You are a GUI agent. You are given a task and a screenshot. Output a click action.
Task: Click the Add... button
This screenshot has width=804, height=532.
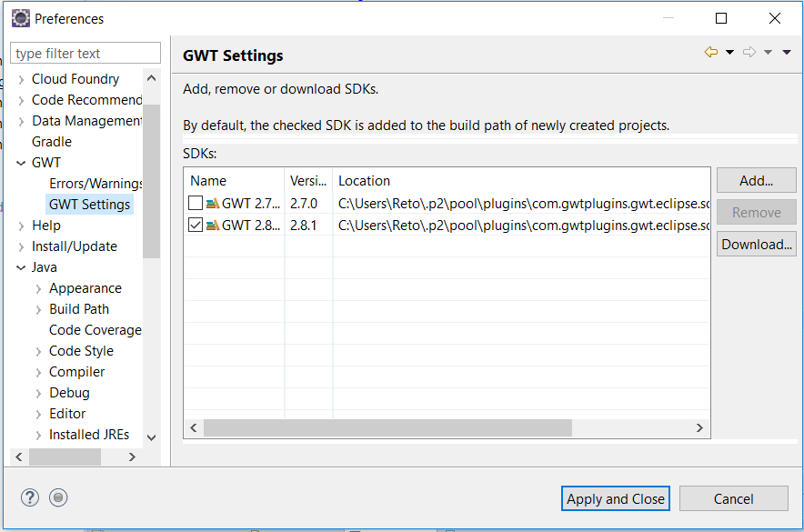[756, 181]
